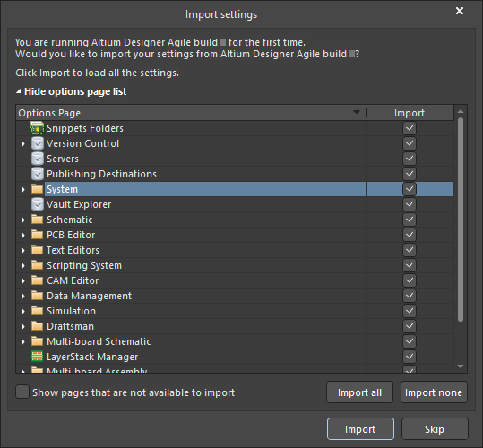483x448 pixels.
Task: Toggle the Servers import checkbox
Action: pyautogui.click(x=410, y=159)
